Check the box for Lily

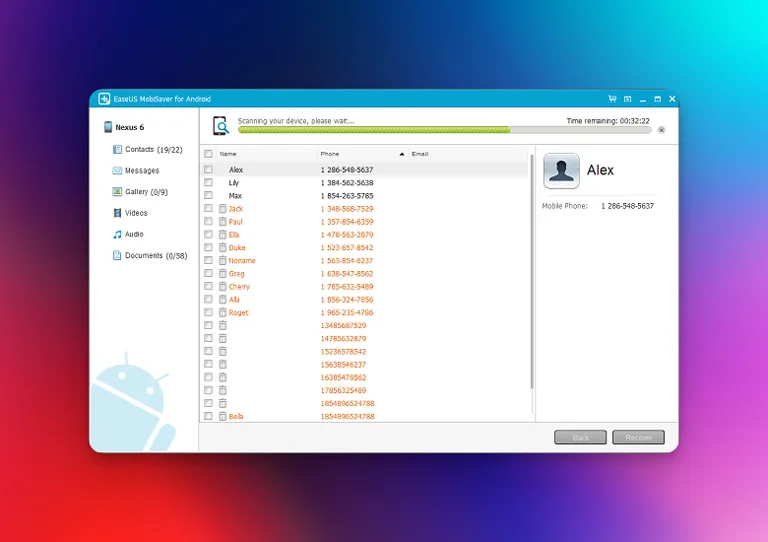coord(208,182)
